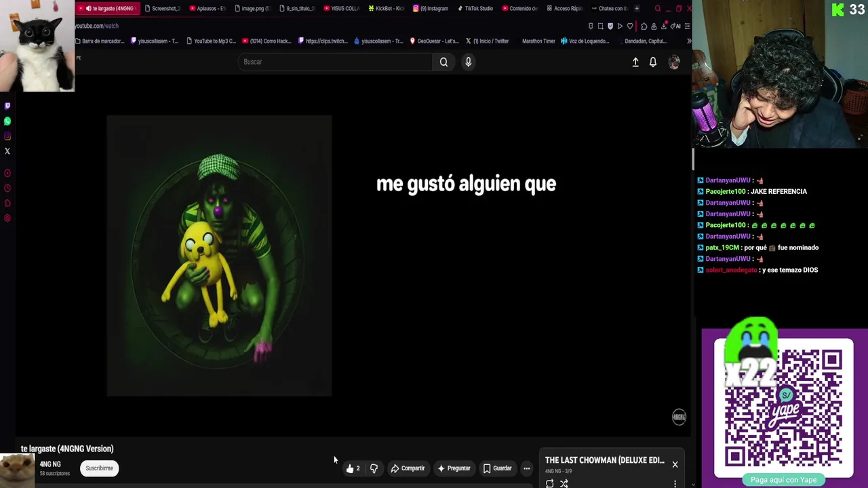868x488 pixels.
Task: Click the Buscar search field
Action: click(x=335, y=62)
